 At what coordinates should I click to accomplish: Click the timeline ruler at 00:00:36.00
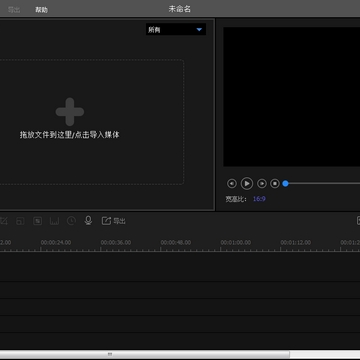click(116, 242)
